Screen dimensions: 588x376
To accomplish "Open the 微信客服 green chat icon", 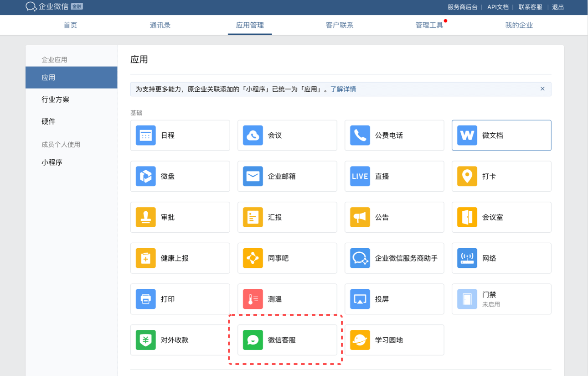I will [x=253, y=340].
